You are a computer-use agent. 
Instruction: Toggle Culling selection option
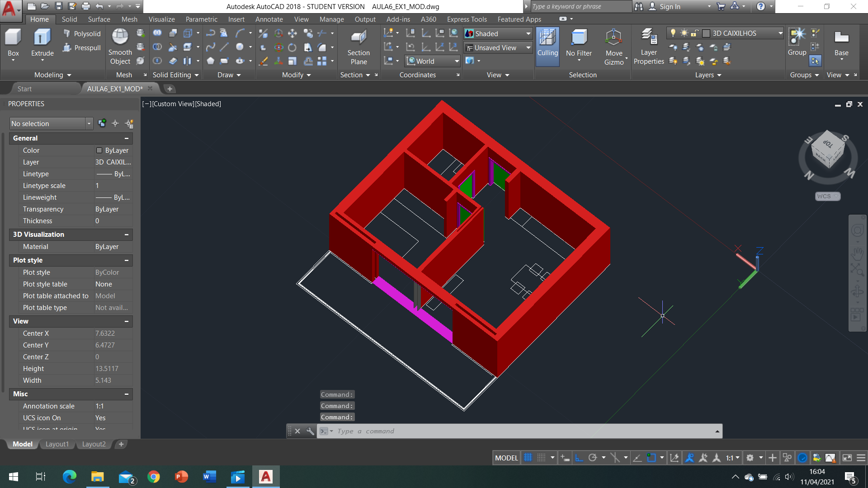(547, 38)
